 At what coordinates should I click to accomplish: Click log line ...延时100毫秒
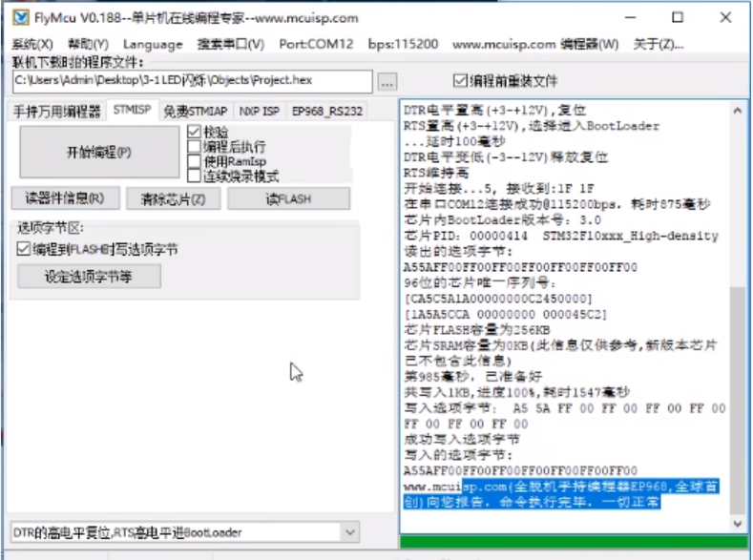pyautogui.click(x=454, y=141)
